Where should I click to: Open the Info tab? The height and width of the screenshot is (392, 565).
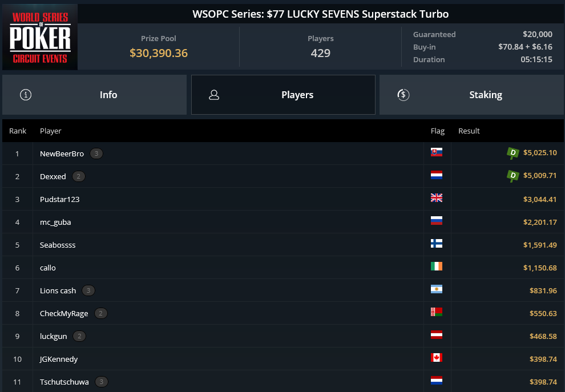pyautogui.click(x=94, y=95)
